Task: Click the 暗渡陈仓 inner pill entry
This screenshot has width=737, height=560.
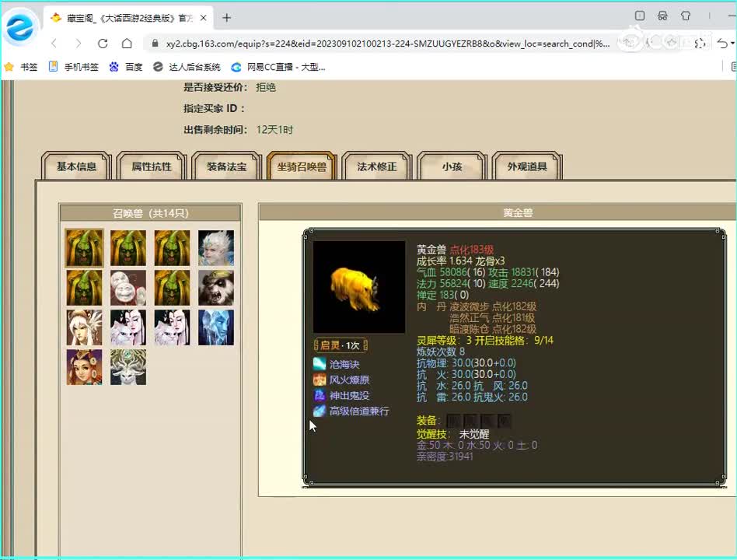Action: pos(493,329)
